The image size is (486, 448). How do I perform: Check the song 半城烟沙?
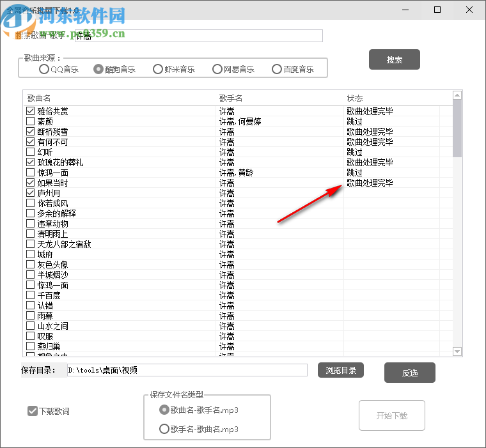click(31, 275)
